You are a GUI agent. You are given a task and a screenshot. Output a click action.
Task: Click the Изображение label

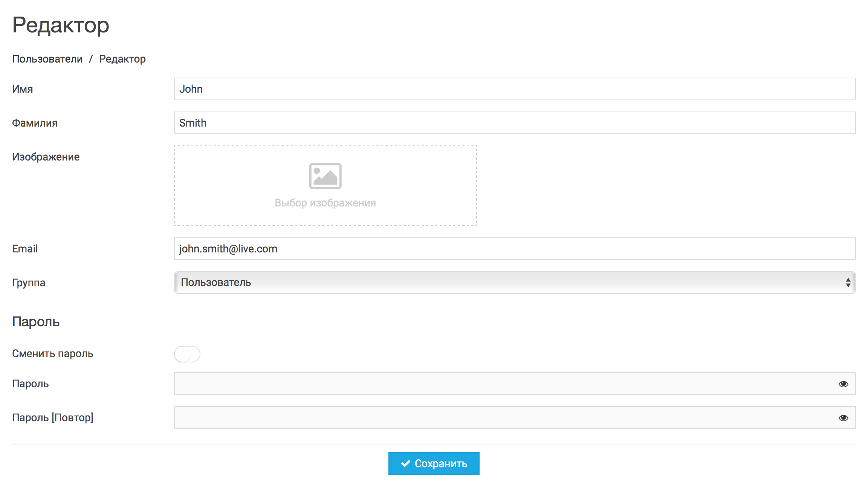coord(46,157)
